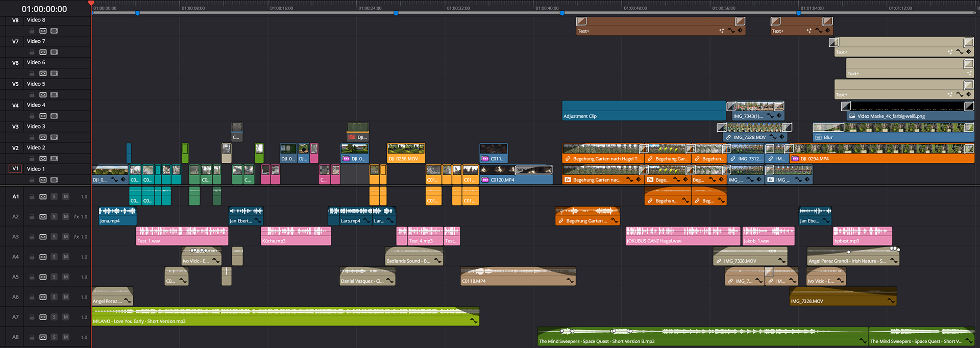The width and height of the screenshot is (980, 348).
Task: Toggle auto track selector on Video 3
Action: (43, 137)
